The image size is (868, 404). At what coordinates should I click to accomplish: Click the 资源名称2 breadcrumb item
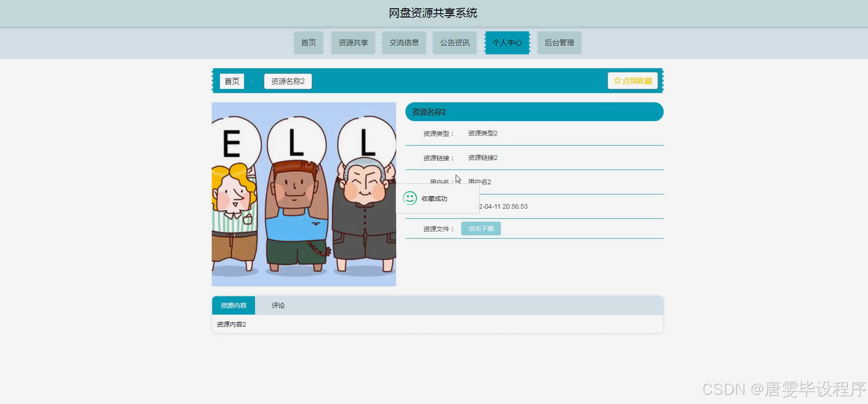tap(288, 81)
